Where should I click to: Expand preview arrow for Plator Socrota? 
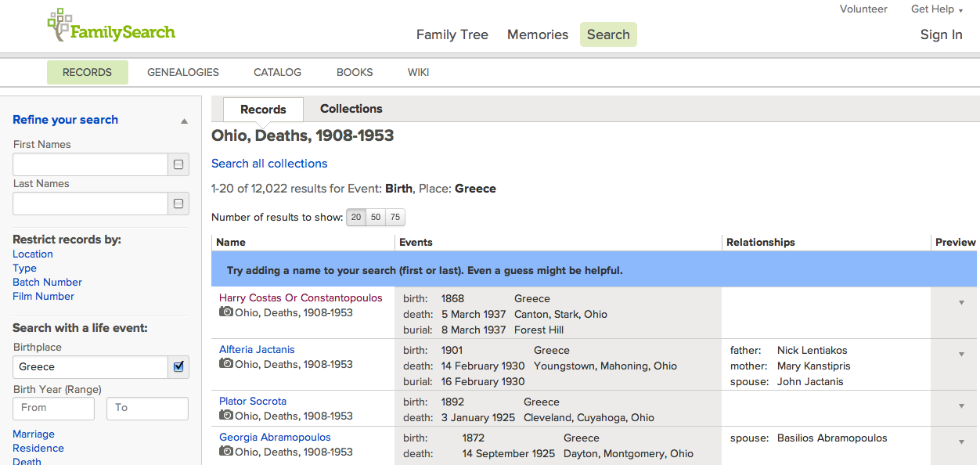[x=961, y=406]
